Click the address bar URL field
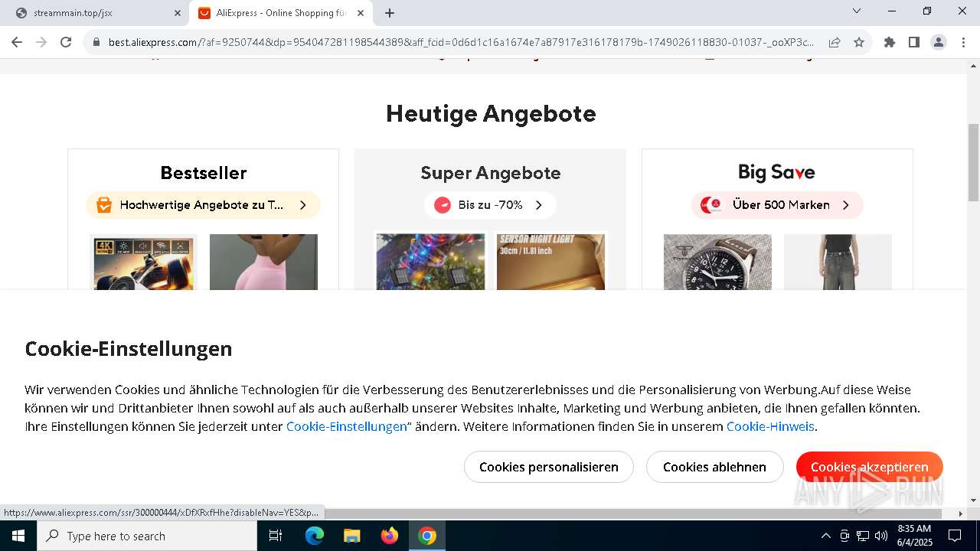 click(461, 43)
